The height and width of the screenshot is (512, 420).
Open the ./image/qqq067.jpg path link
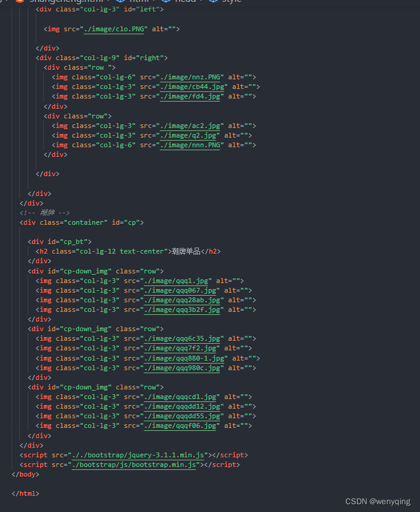pos(180,290)
